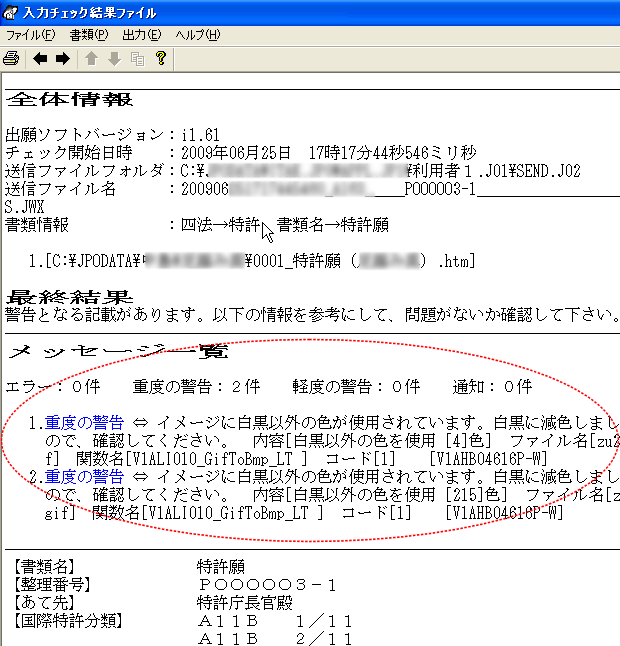Follow the second 重度の警告 link
Viewport: 620px width, 646px height.
(83, 477)
